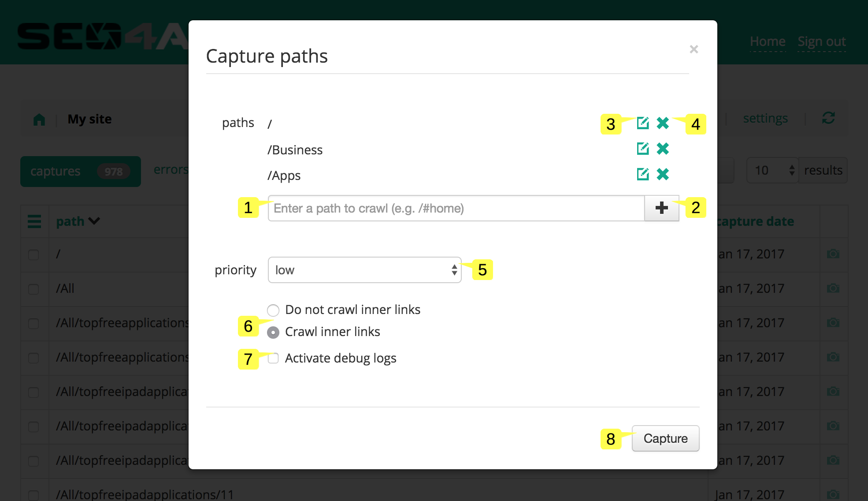Remove the /Apps path
This screenshot has height=501, width=868.
coord(663,174)
